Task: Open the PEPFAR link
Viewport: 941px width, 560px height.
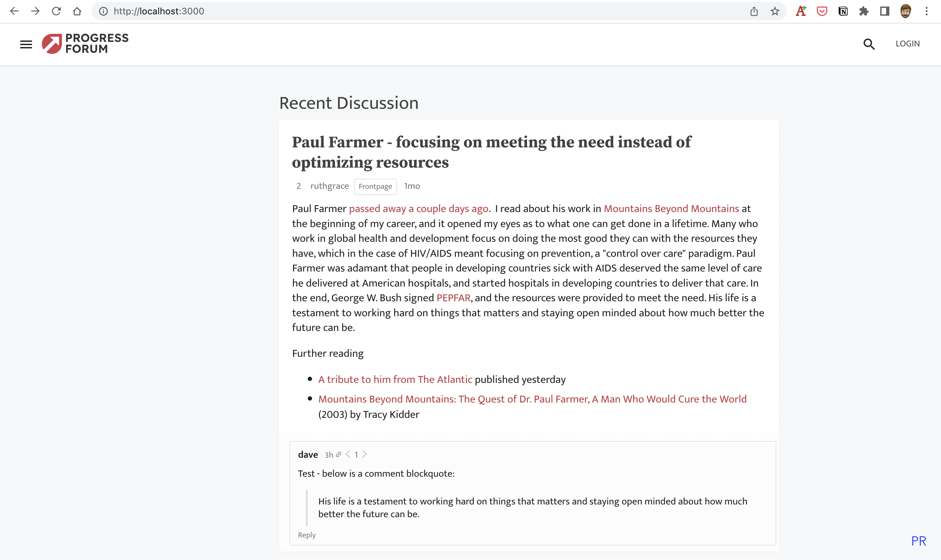Action: point(453,298)
